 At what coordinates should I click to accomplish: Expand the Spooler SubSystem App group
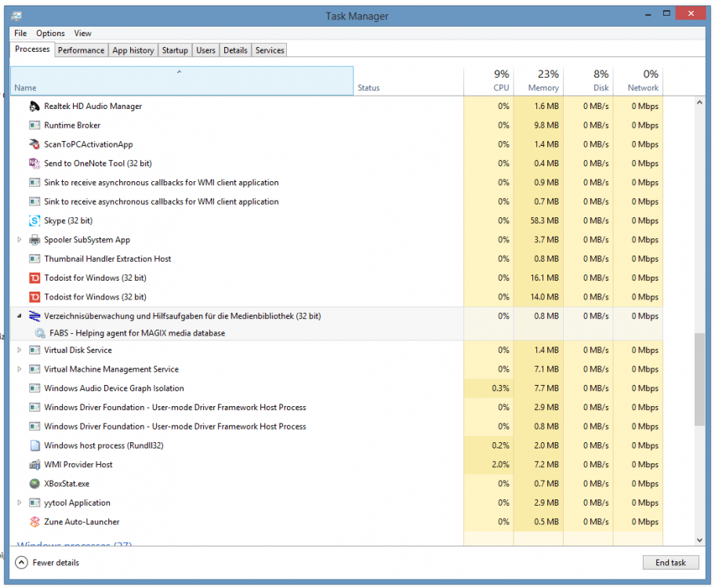click(x=19, y=239)
